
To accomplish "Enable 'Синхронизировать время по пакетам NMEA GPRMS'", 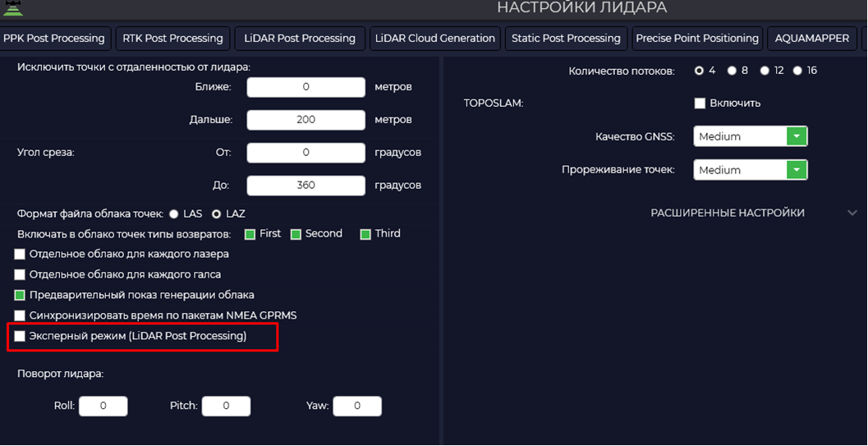I will point(20,315).
